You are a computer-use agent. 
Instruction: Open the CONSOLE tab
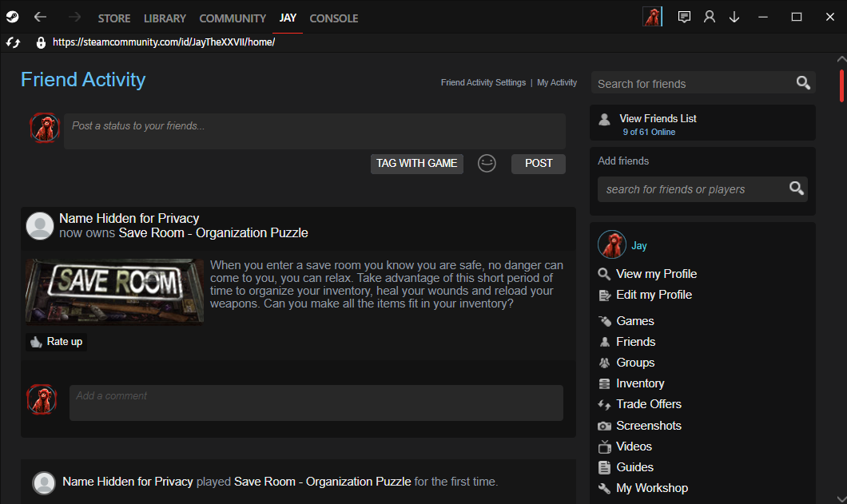tap(334, 18)
